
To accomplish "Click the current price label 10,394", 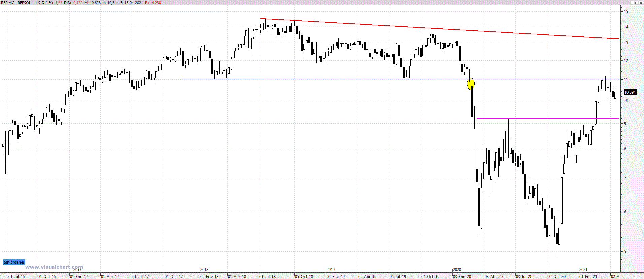I will point(630,92).
